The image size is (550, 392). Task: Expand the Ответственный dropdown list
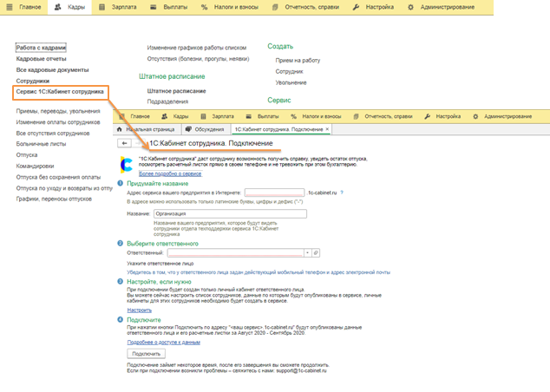308,252
